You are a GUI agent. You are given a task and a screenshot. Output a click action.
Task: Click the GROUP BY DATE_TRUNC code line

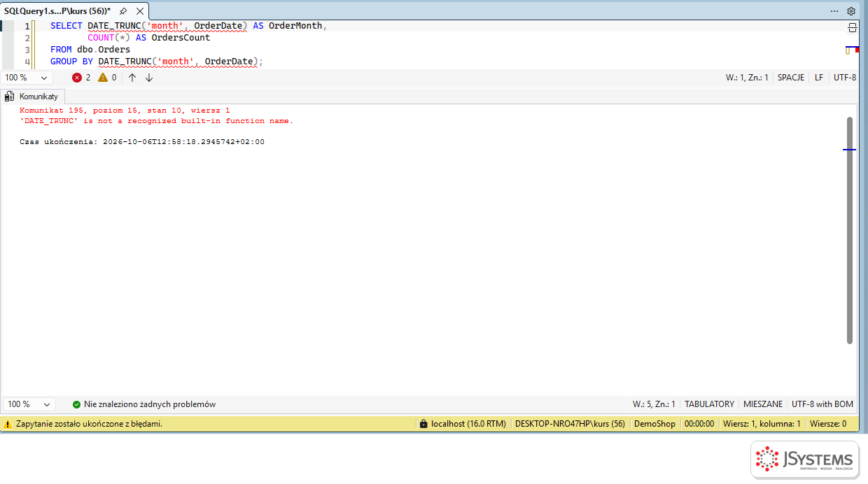[156, 62]
